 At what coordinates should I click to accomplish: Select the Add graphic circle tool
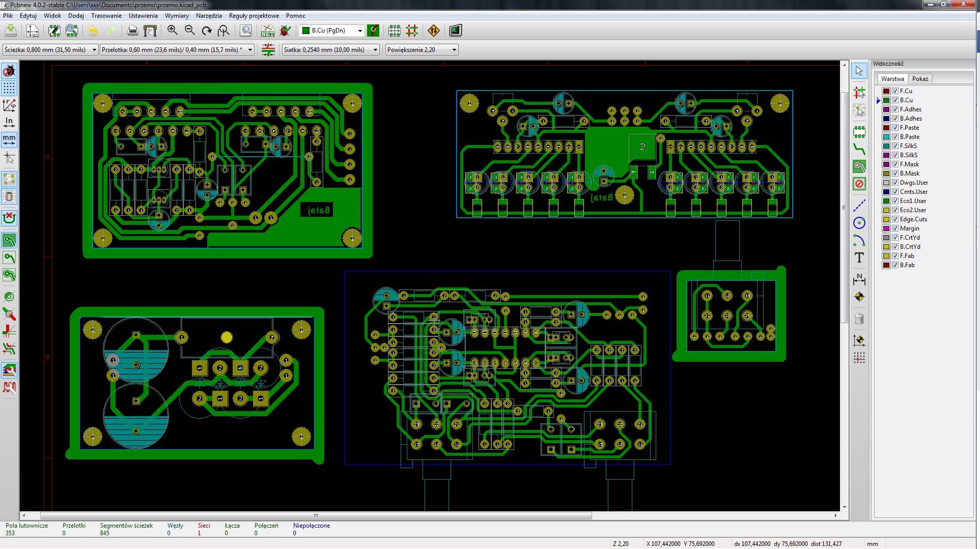pos(859,223)
